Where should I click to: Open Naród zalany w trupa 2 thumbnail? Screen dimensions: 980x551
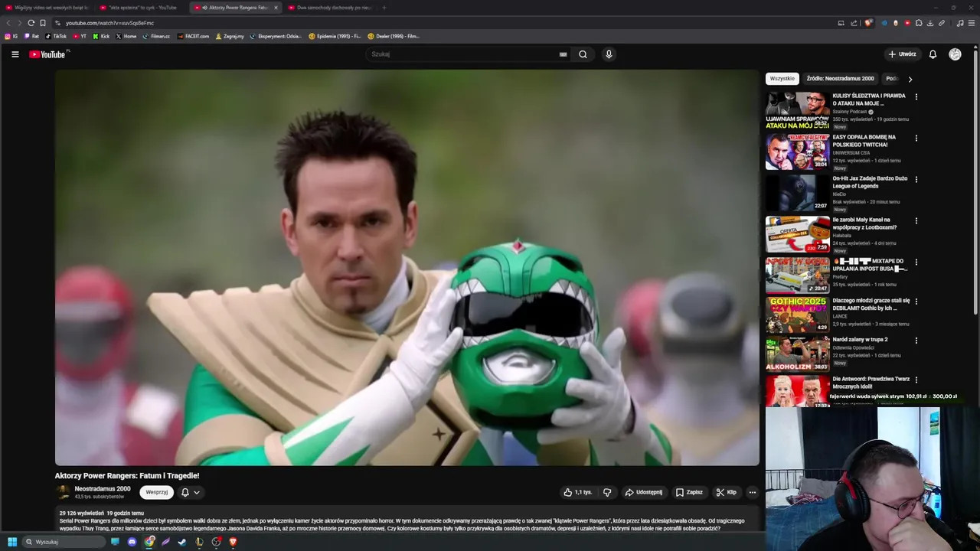(x=797, y=354)
